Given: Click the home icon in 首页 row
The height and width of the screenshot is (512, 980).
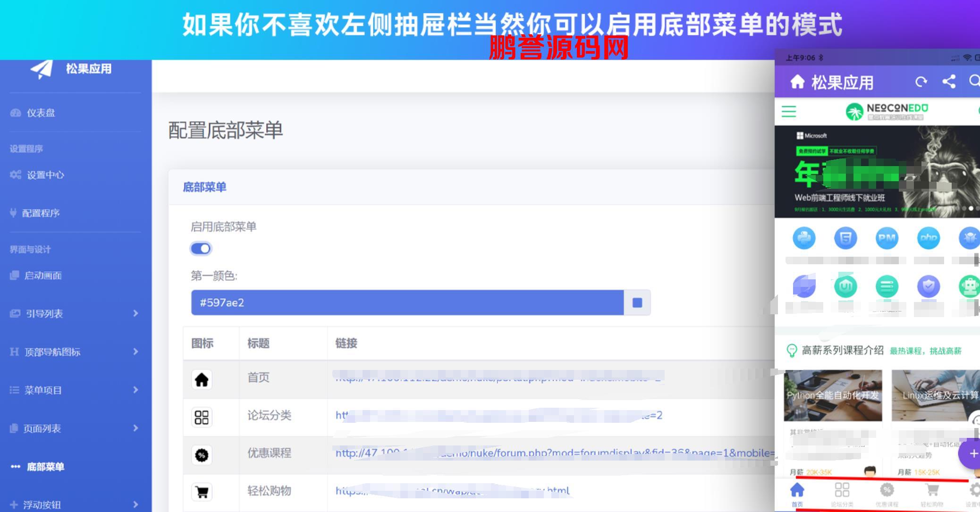Looking at the screenshot, I should [x=202, y=379].
